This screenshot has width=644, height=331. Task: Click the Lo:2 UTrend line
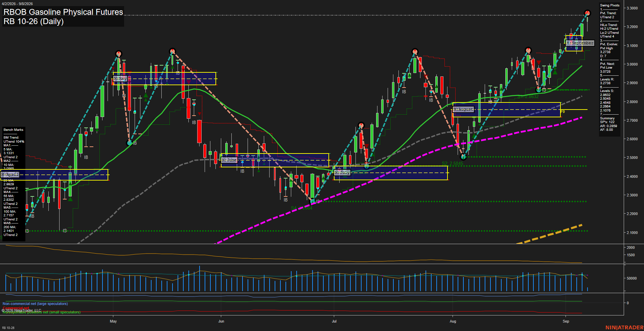tap(609, 33)
